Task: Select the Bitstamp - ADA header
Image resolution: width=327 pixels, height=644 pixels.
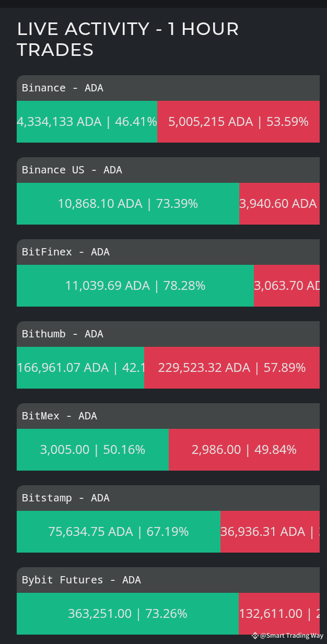Action: (x=168, y=498)
